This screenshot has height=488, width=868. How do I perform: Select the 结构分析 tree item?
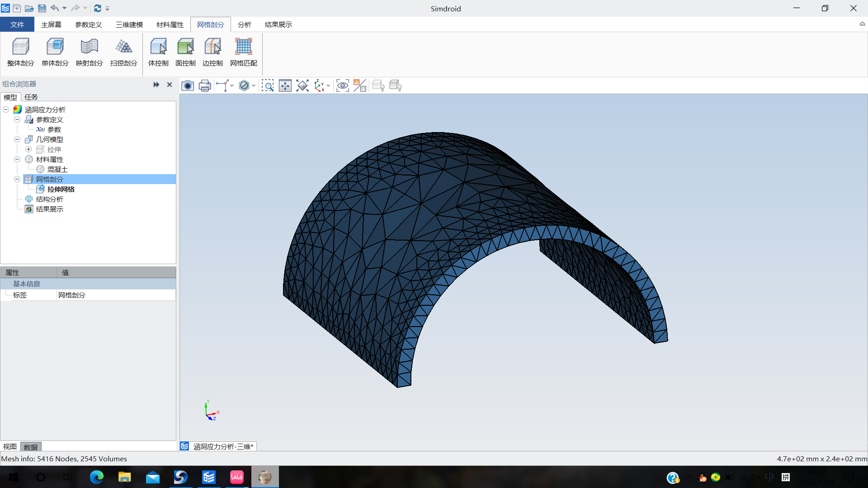(x=44, y=199)
